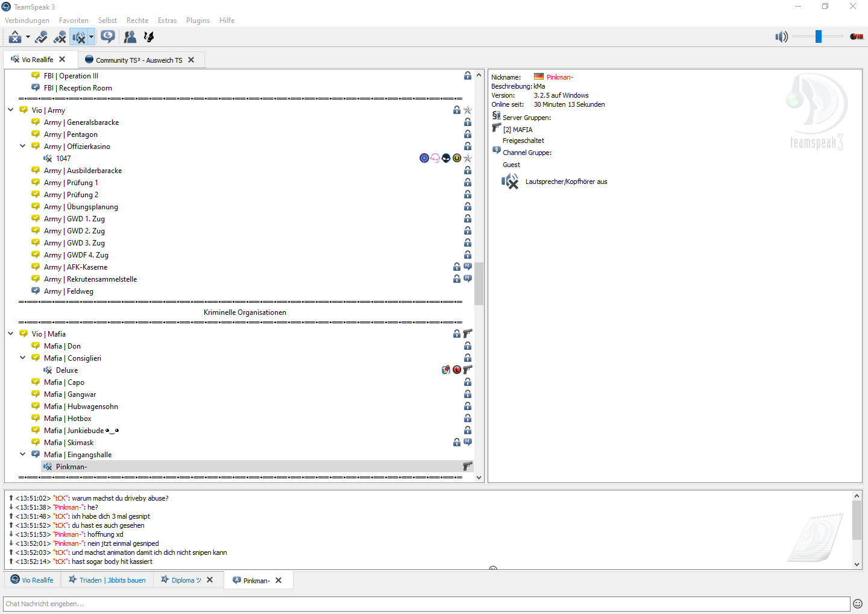Open the emoji smiley picker

pyautogui.click(x=858, y=604)
